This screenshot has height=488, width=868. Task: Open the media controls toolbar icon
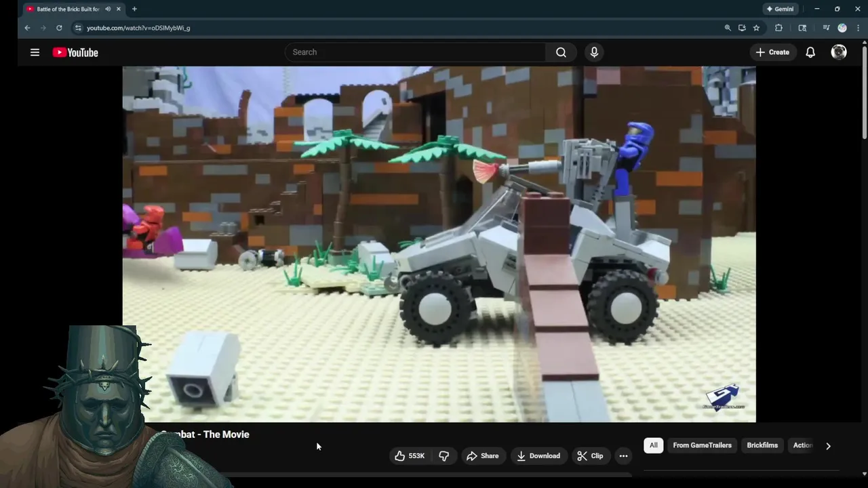tap(826, 28)
